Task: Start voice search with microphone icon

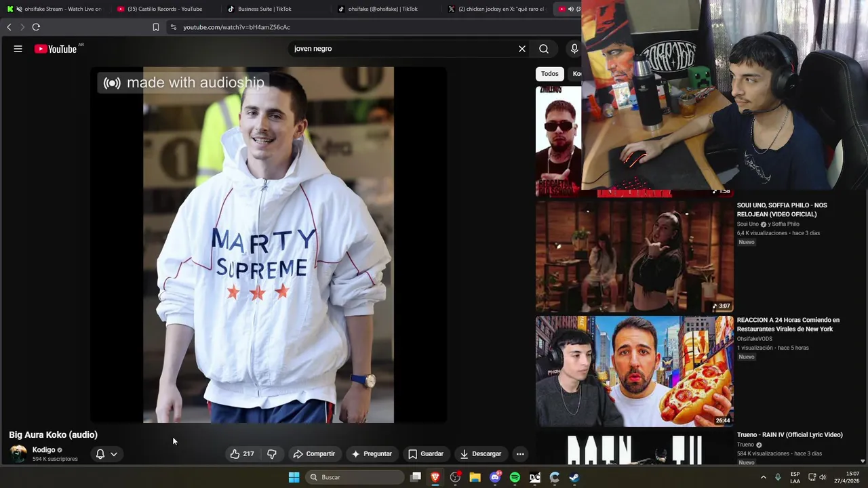Action: [574, 49]
